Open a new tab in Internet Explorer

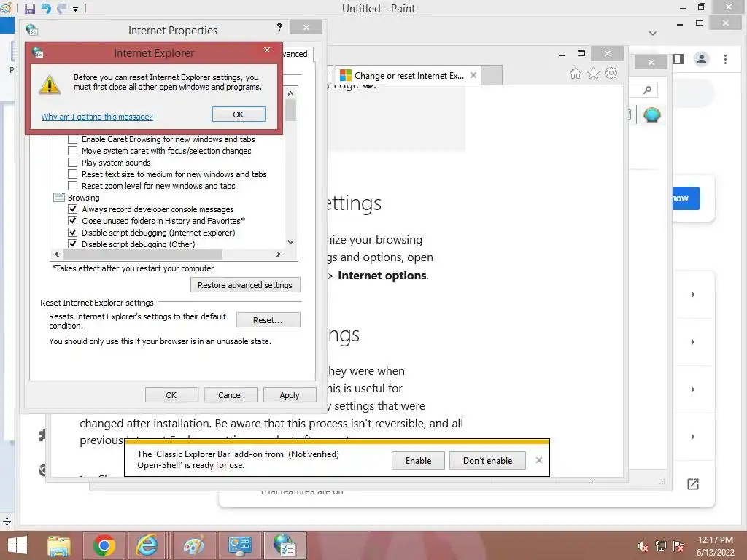[492, 76]
